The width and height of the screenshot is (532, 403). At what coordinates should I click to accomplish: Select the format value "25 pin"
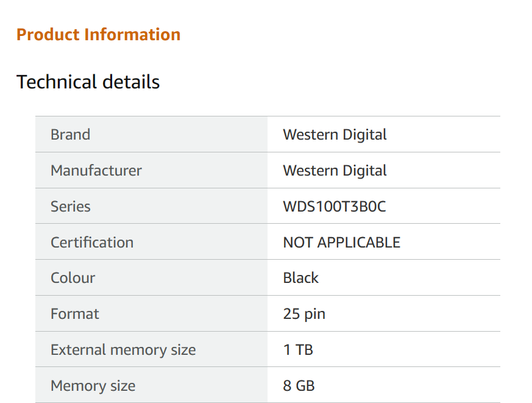(304, 314)
